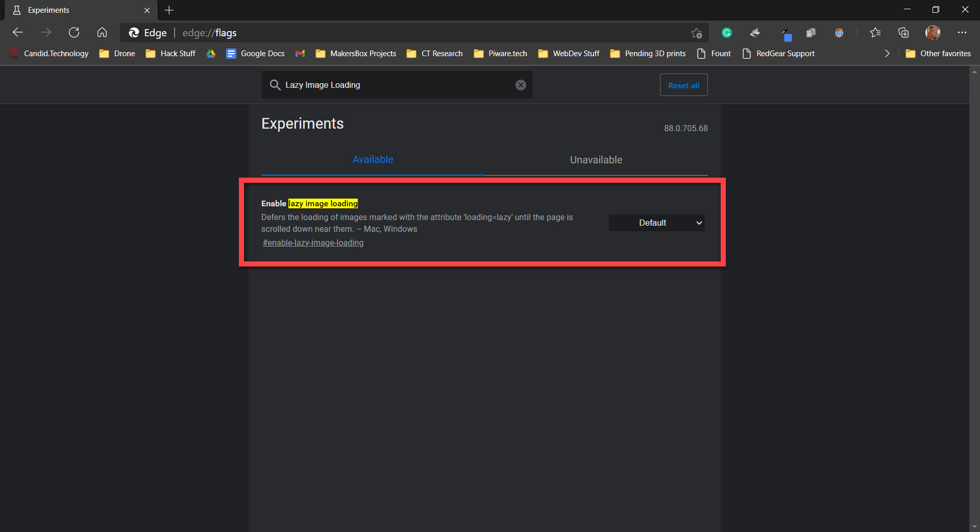The height and width of the screenshot is (532, 980).
Task: Switch to the Available tab
Action: [373, 160]
